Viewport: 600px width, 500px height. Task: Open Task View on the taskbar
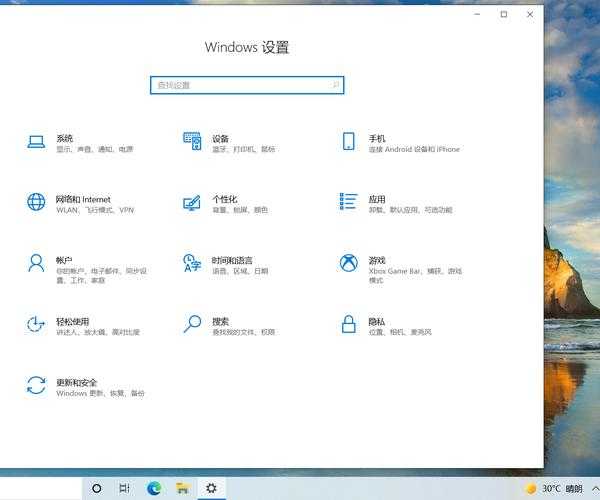pos(124,488)
